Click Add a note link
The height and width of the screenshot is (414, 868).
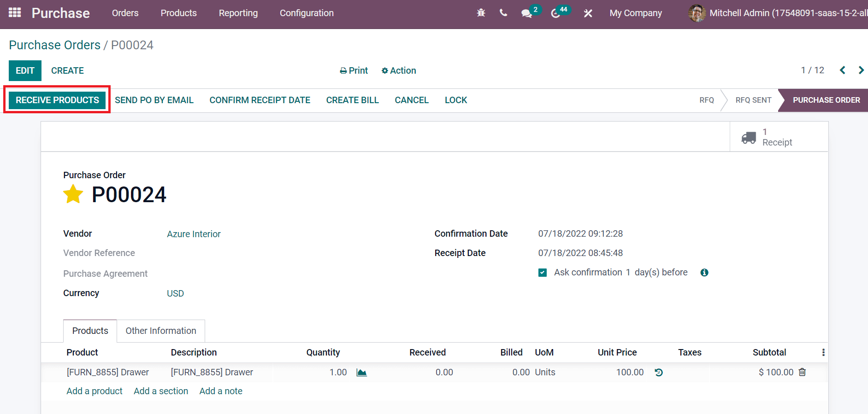(221, 391)
